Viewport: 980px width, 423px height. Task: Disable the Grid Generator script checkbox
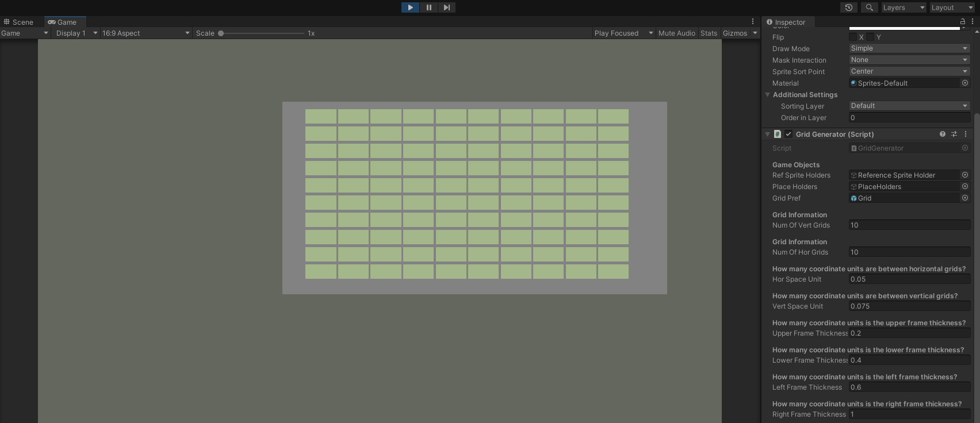tap(788, 134)
